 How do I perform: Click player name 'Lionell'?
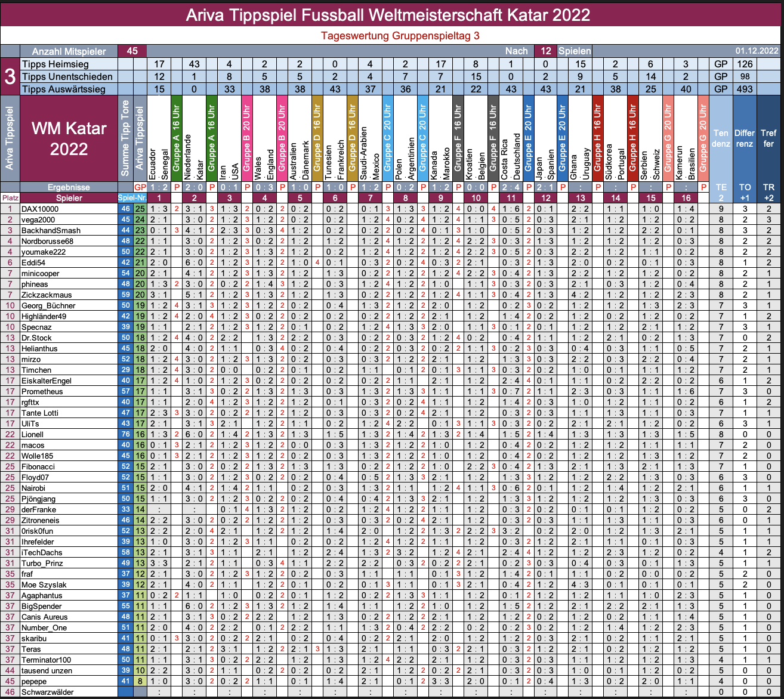point(33,434)
